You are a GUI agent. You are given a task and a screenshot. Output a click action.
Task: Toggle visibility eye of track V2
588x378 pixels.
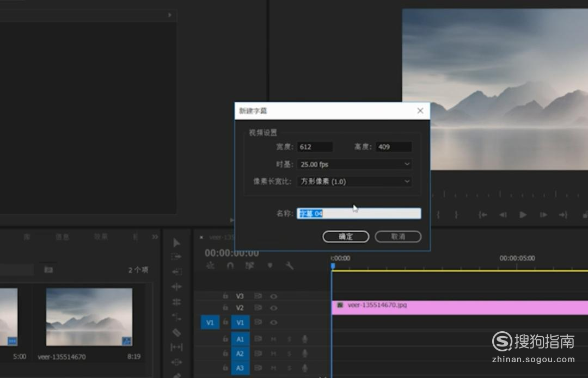point(274,308)
